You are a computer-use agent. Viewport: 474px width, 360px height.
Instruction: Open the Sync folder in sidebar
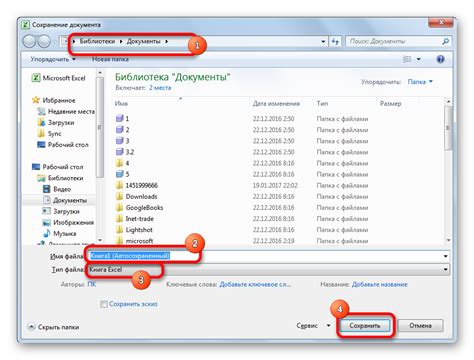click(49, 133)
